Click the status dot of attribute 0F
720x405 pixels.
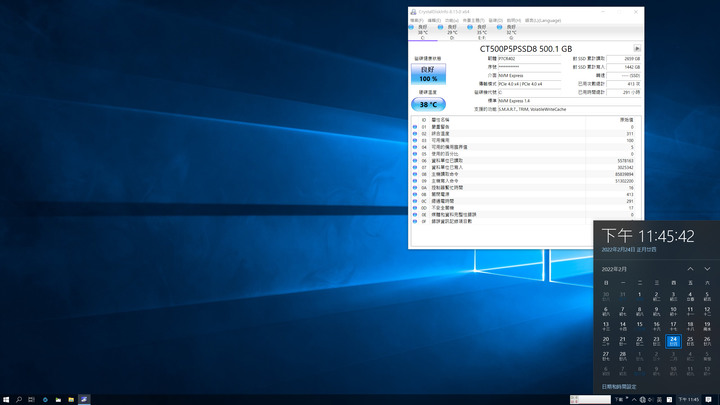click(x=415, y=221)
